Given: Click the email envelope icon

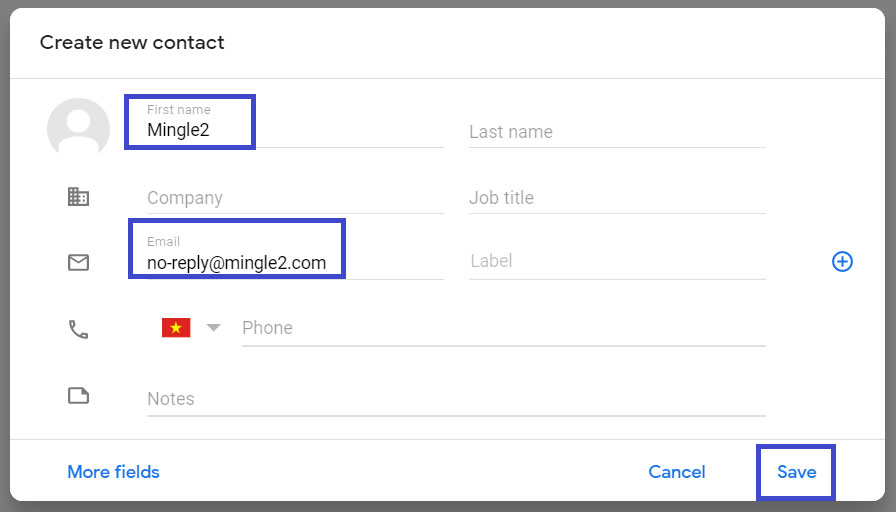Looking at the screenshot, I should point(78,262).
